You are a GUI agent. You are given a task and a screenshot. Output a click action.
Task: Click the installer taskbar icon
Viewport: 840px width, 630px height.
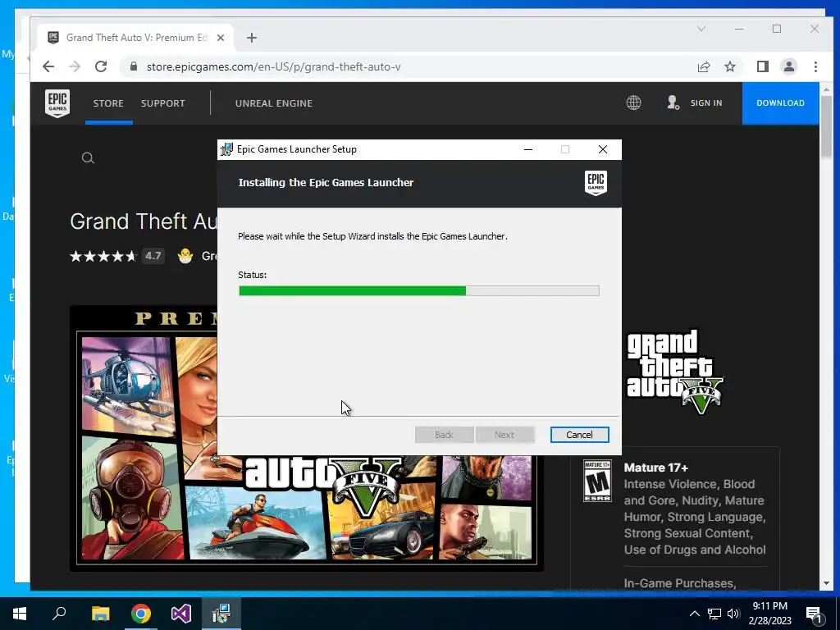221,614
